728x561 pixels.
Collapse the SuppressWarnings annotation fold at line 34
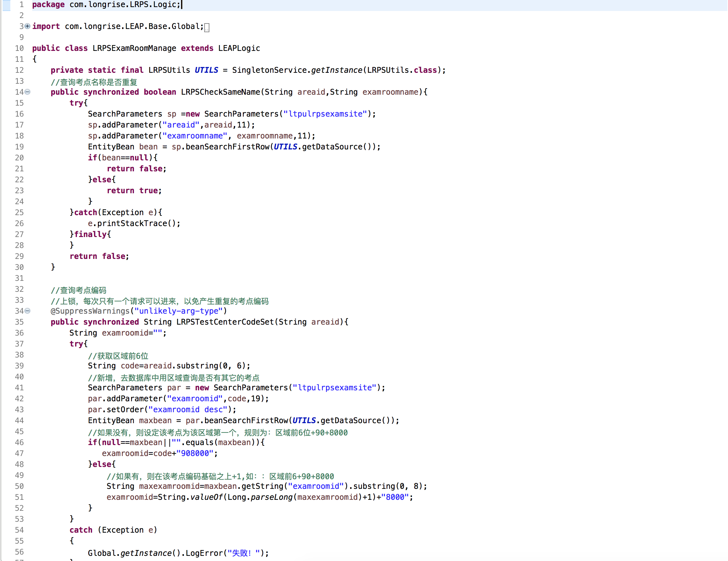[28, 311]
